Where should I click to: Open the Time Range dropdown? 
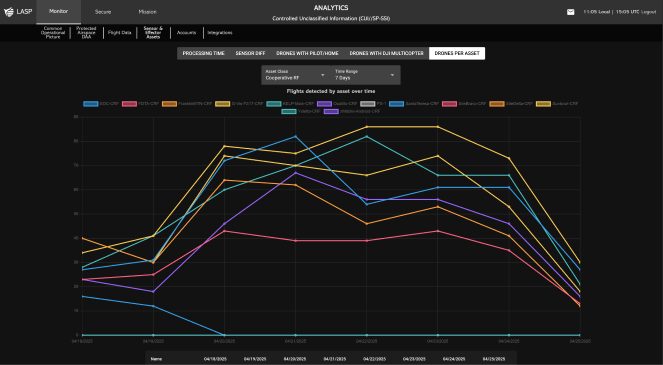[x=366, y=75]
